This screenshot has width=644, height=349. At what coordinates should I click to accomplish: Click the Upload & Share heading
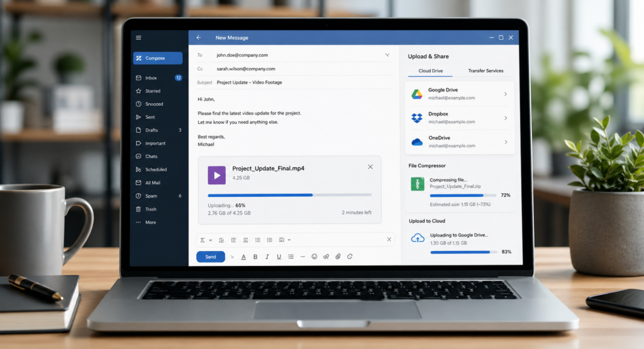428,56
